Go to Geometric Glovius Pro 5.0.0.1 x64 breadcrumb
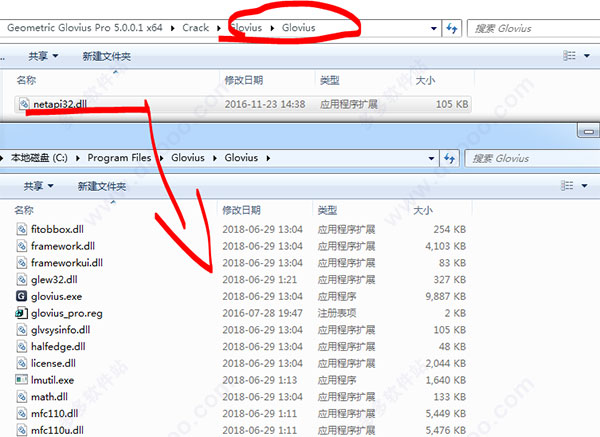 pyautogui.click(x=85, y=28)
